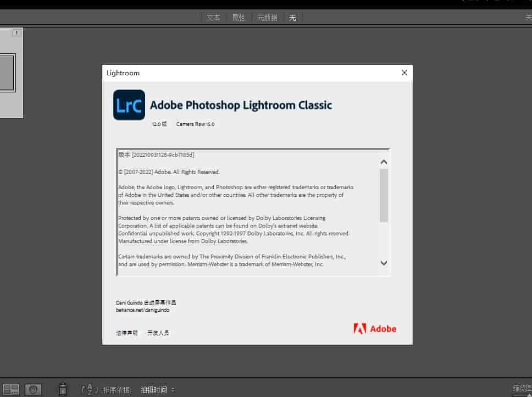Click the Adobe logo in the dialog corner
Screen dimensions: 532x397
tap(375, 329)
